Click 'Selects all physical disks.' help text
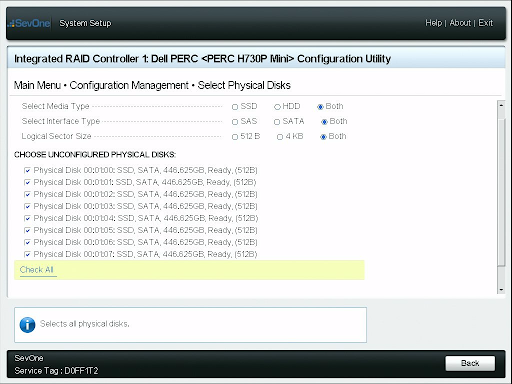This screenshot has height=384, width=512. (x=85, y=324)
